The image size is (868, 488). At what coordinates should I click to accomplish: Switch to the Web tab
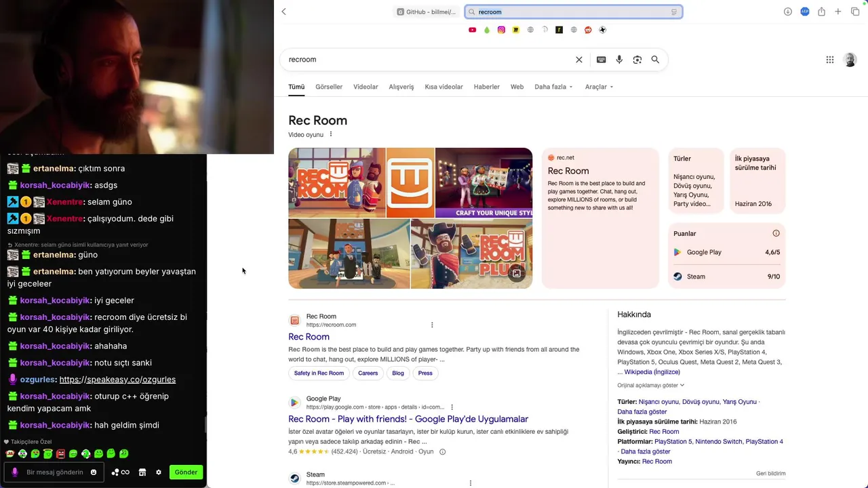pyautogui.click(x=517, y=87)
